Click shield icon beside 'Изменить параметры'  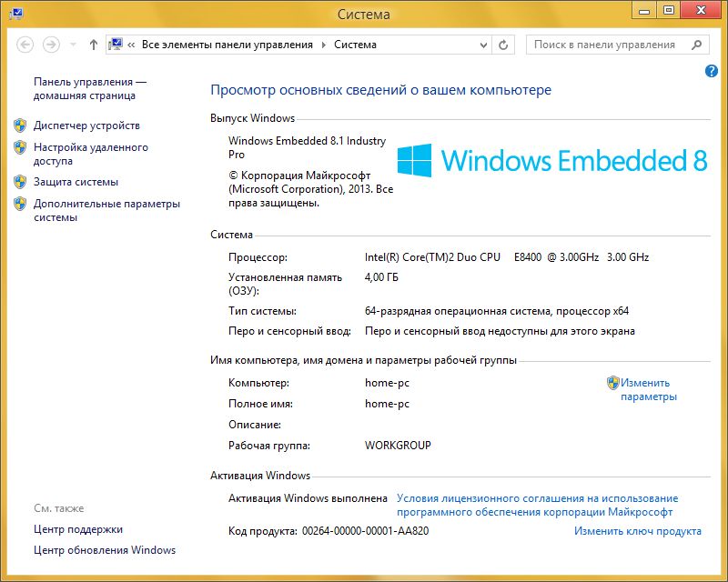click(x=612, y=383)
